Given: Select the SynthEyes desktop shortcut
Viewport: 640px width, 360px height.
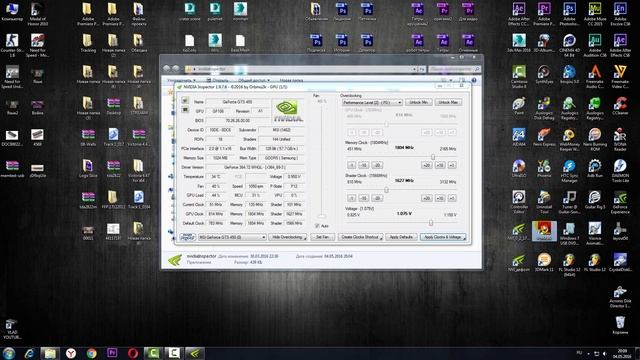Looking at the screenshot, I should point(544,74).
